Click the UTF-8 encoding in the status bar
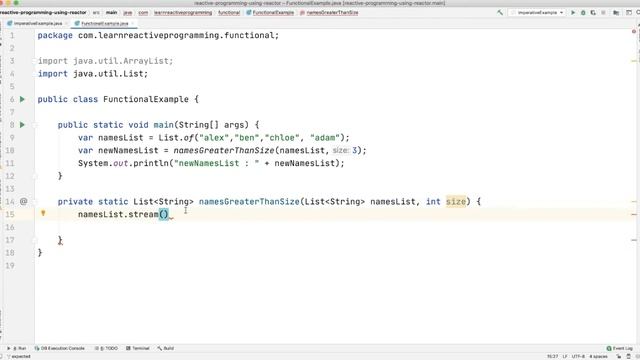This screenshot has width=640, height=360. (x=578, y=356)
